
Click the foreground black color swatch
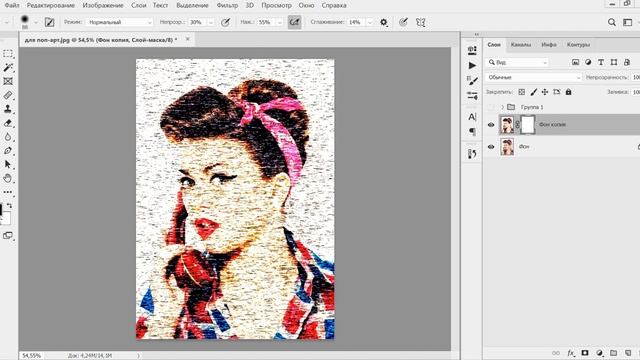point(1,210)
